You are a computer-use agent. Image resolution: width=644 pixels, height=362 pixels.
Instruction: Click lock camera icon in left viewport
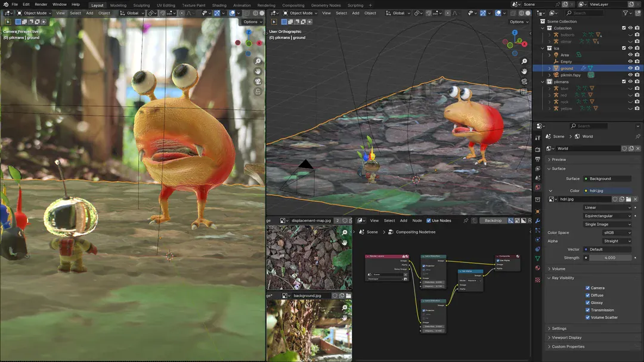pyautogui.click(x=258, y=92)
